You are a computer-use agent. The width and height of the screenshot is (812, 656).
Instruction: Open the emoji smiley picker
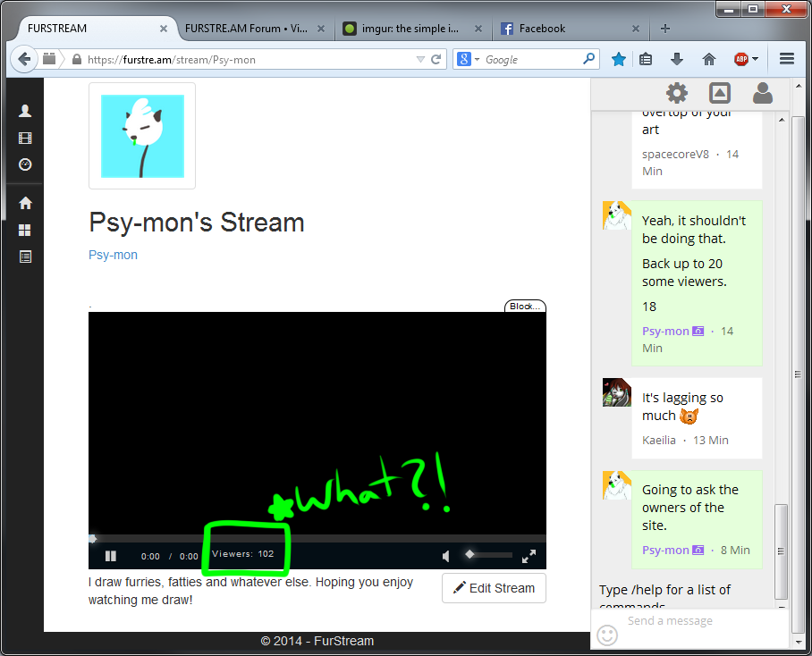[x=607, y=635]
